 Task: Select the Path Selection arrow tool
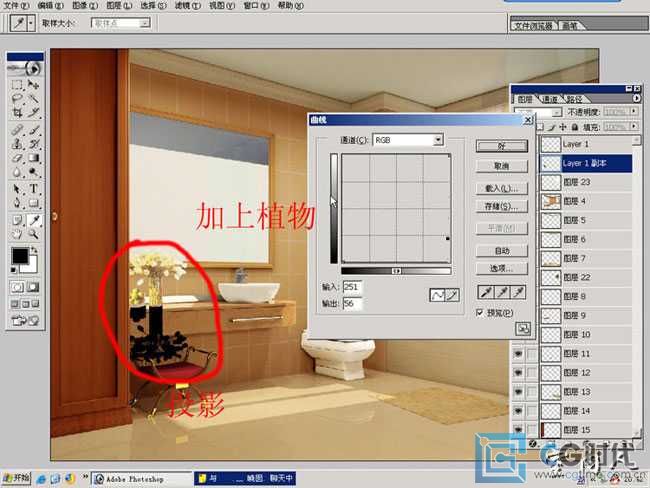click(x=17, y=189)
